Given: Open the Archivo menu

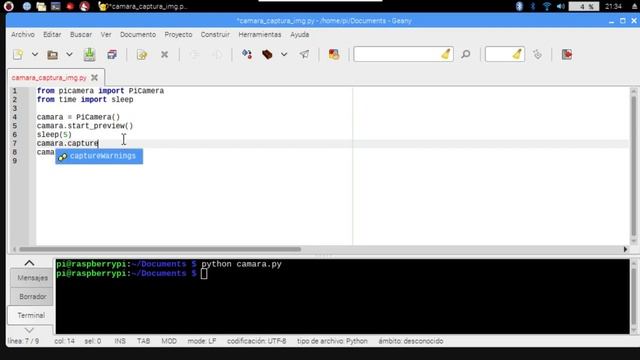Looking at the screenshot, I should coord(23,35).
